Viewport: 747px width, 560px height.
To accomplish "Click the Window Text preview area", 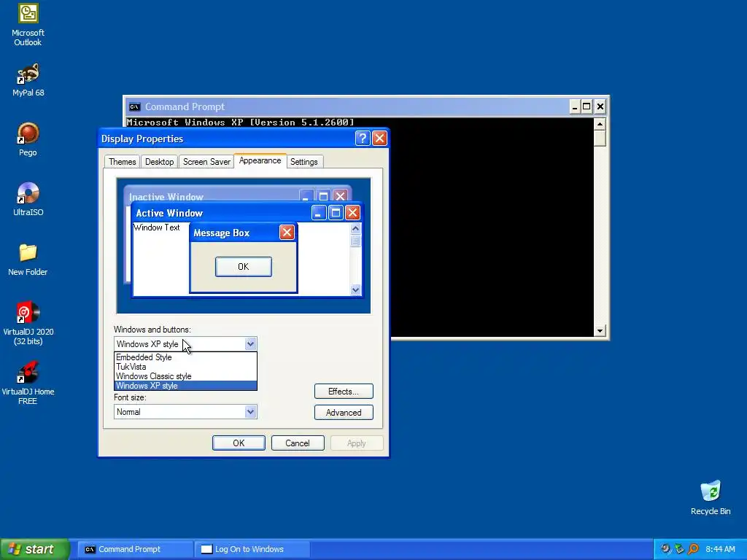I will pos(157,227).
